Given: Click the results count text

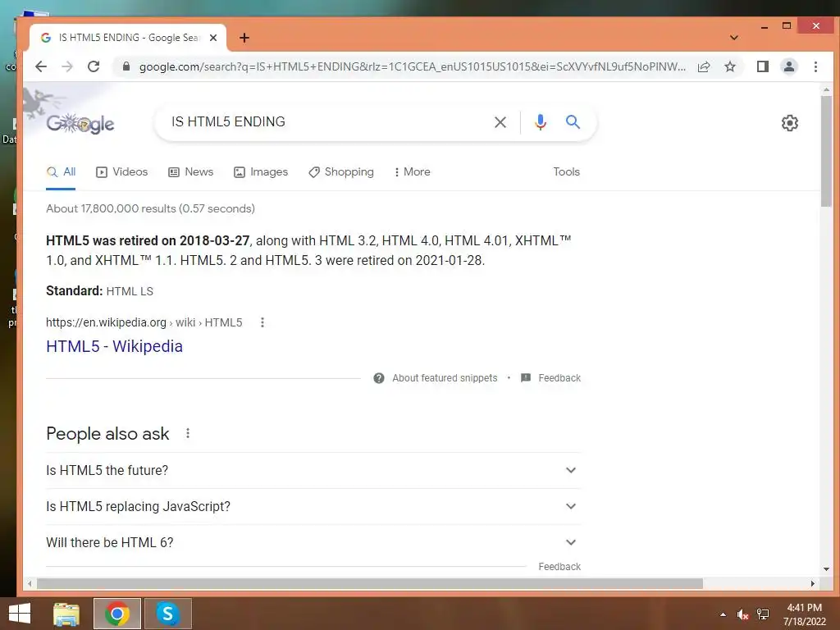Looking at the screenshot, I should (151, 209).
